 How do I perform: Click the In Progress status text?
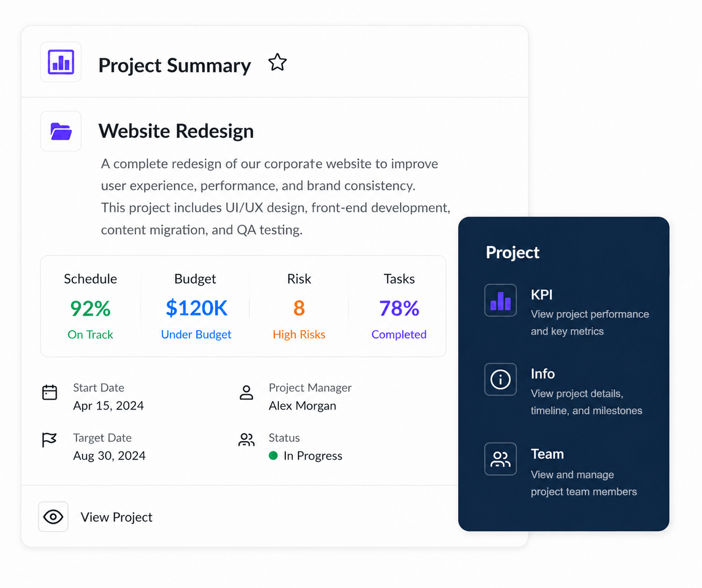pyautogui.click(x=313, y=456)
